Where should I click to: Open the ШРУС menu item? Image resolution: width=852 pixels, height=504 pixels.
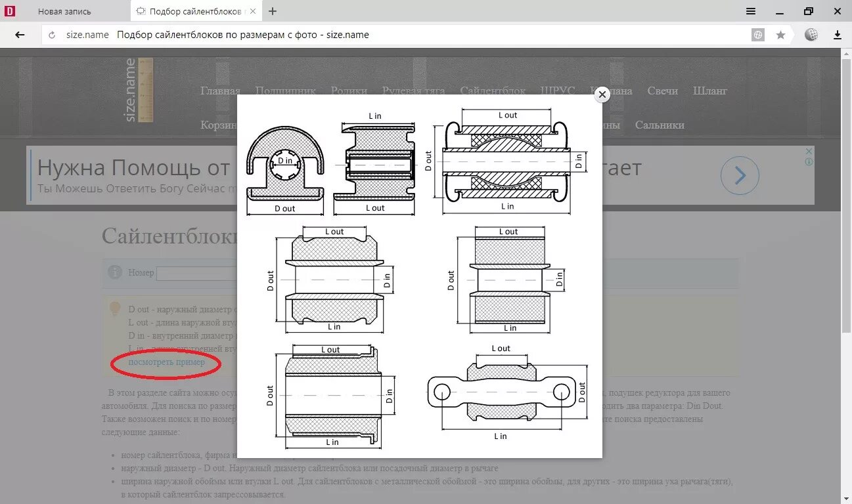point(557,91)
